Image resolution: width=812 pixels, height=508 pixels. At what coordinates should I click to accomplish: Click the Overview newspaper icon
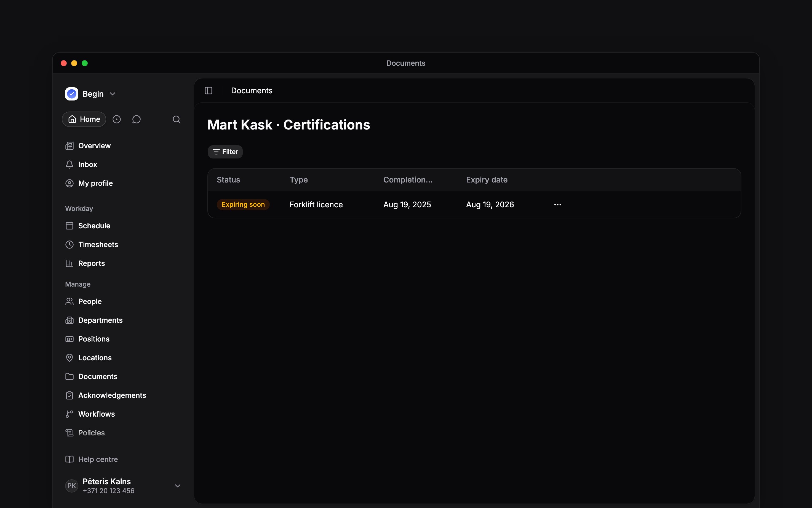(70, 146)
